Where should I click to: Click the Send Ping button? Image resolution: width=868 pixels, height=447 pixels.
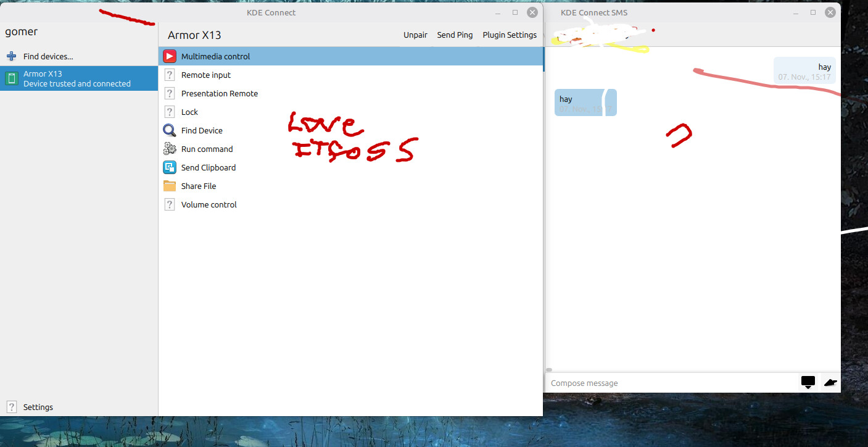(x=455, y=35)
